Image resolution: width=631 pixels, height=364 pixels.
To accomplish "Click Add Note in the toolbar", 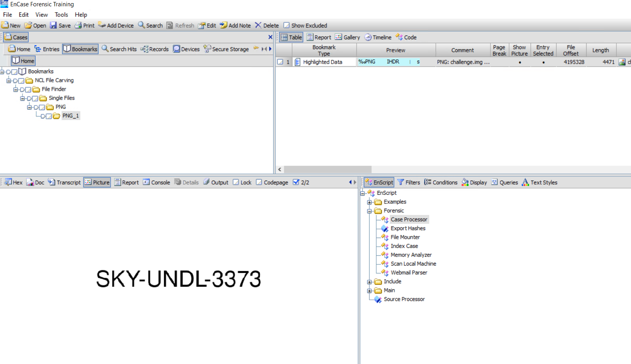I will [x=235, y=25].
